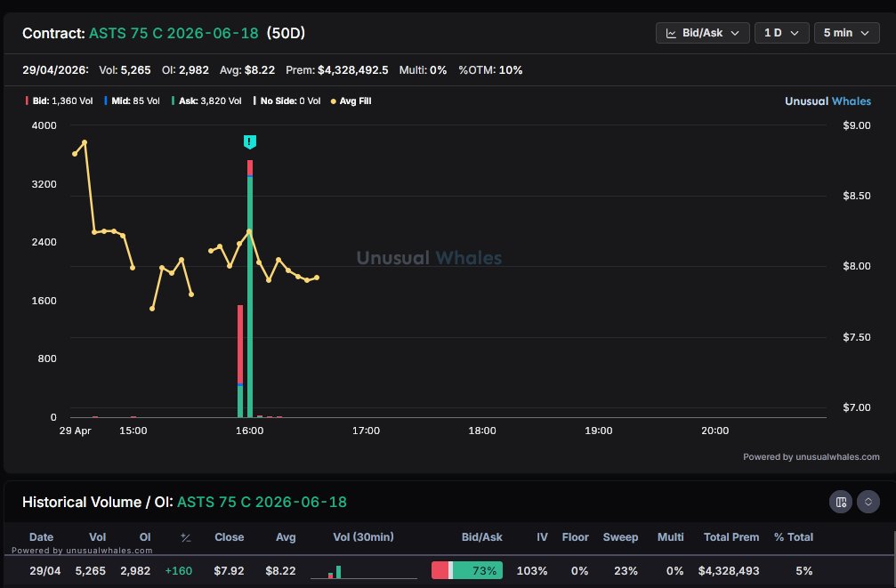Sort table by Vol column
The height and width of the screenshot is (588, 896).
point(97,537)
